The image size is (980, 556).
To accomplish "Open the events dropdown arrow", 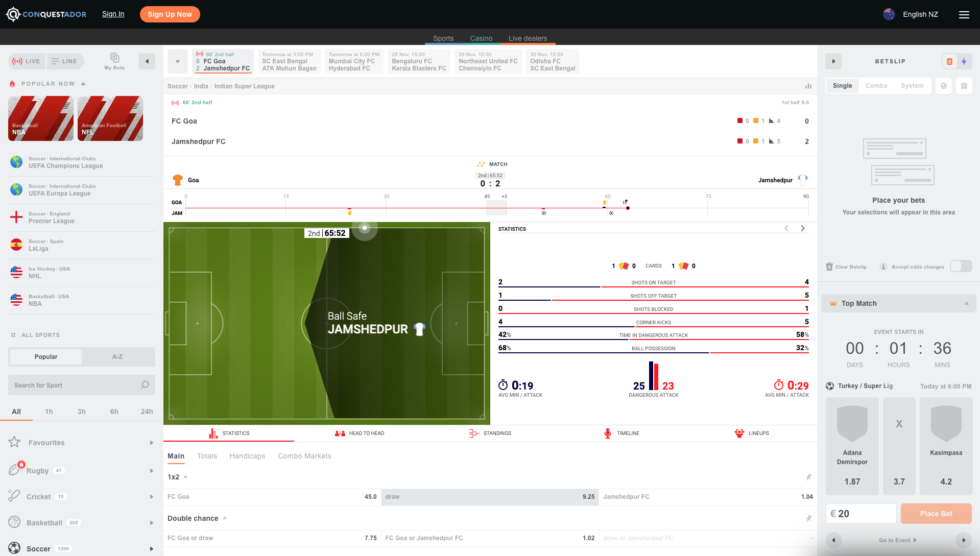I will pos(178,61).
